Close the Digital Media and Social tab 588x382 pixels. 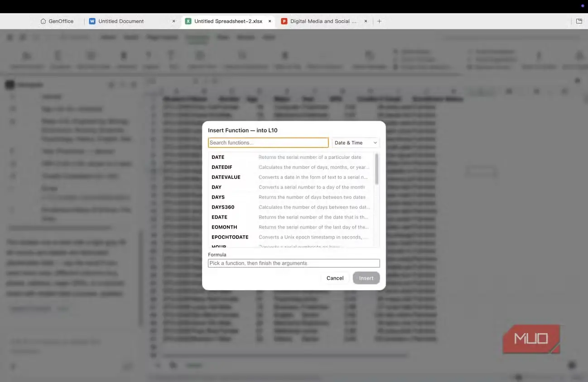click(x=366, y=21)
